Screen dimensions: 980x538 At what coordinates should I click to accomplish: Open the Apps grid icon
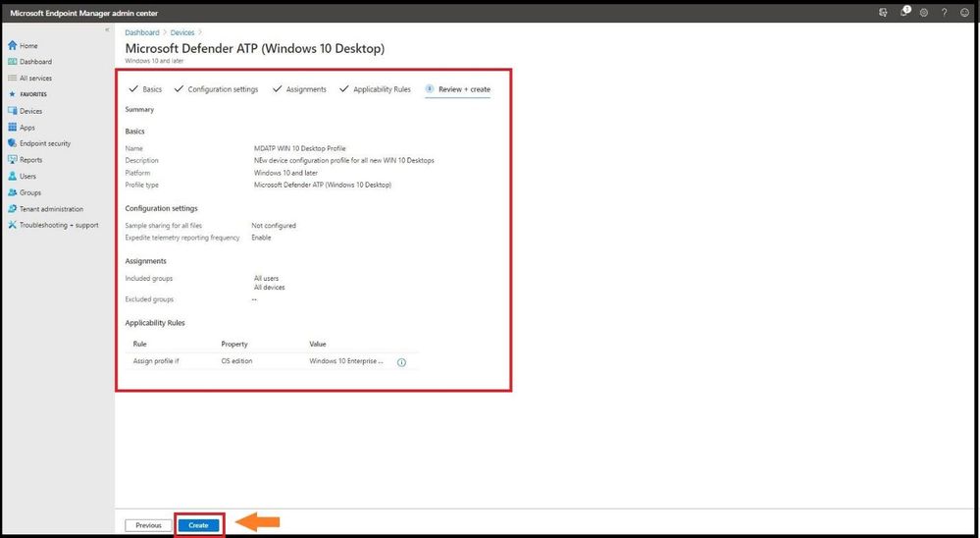13,127
